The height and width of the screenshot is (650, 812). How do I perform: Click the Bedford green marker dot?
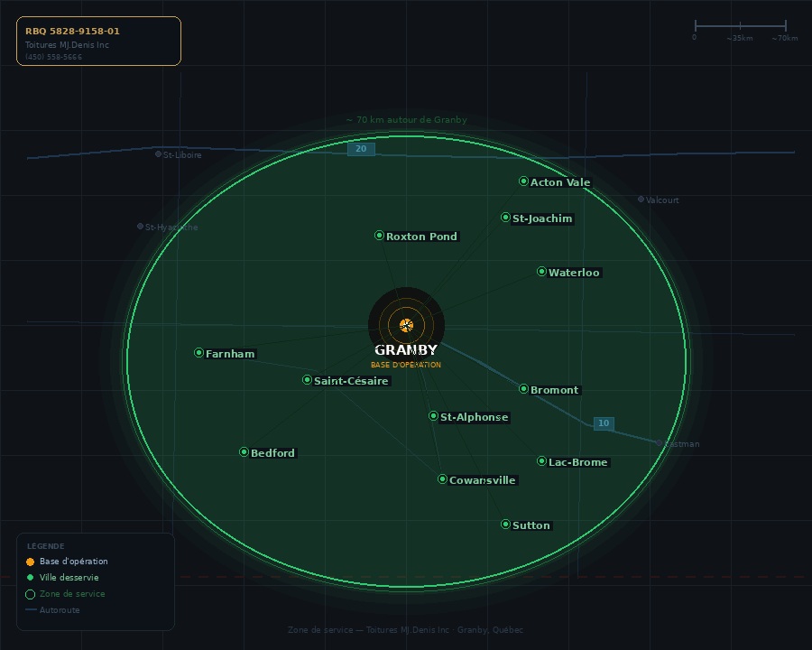[x=244, y=452]
